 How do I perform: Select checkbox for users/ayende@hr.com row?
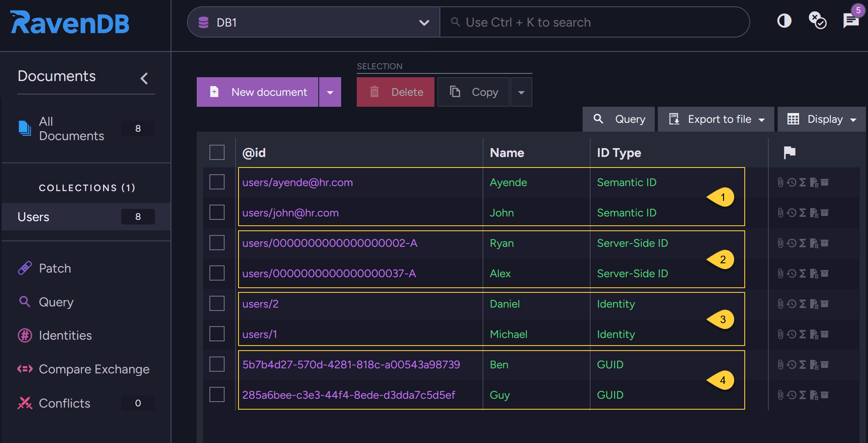point(217,182)
